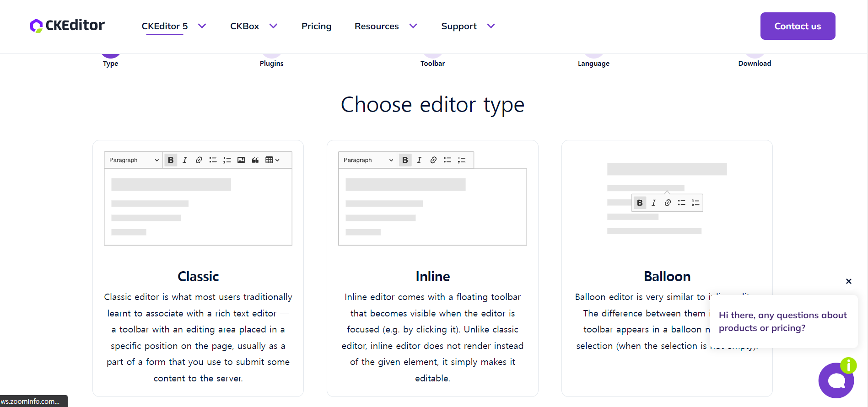Click the chat message about products or pricing

tap(783, 321)
